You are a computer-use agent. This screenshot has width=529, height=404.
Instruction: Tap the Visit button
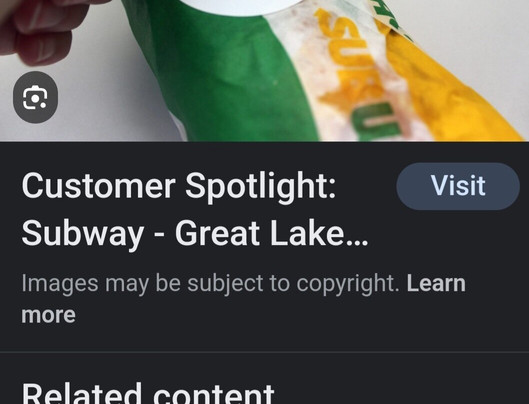[x=458, y=186]
